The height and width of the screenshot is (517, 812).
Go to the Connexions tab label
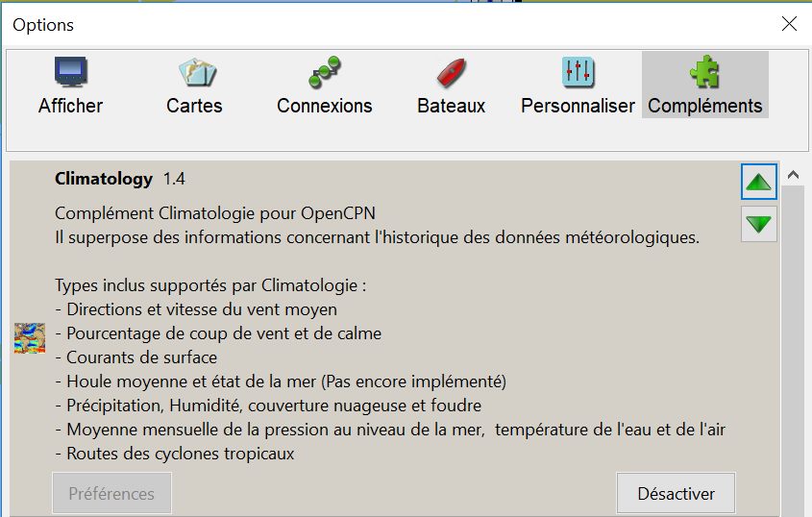point(324,106)
